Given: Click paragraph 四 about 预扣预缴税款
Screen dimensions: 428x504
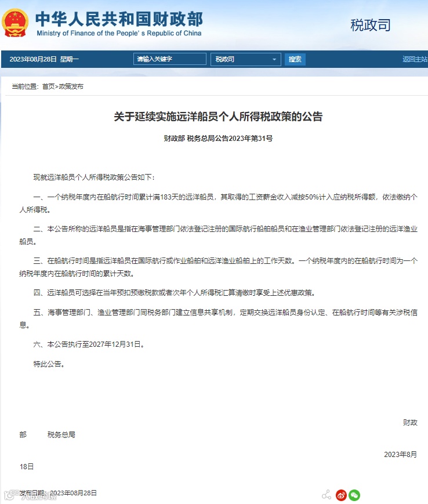Looking at the screenshot, I should coord(175,293).
